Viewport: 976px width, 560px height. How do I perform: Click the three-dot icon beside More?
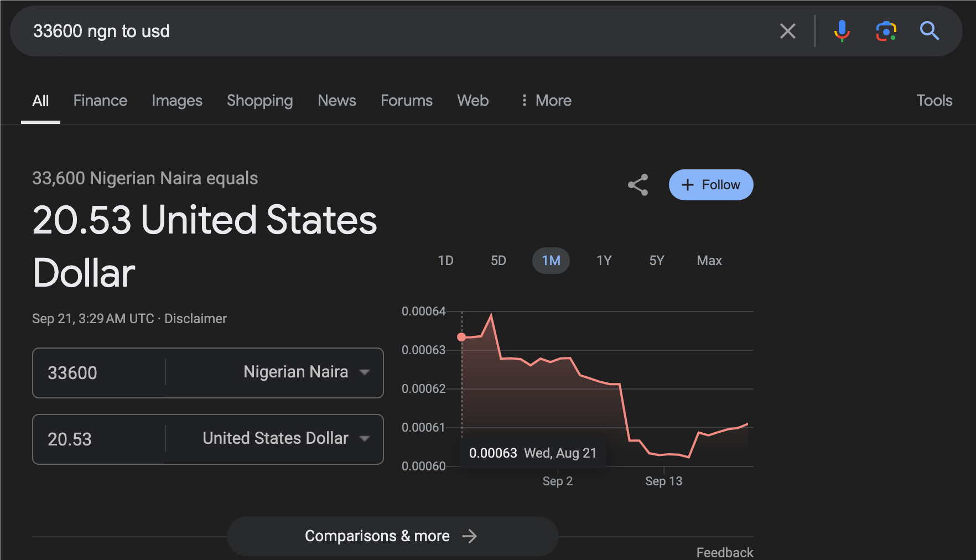(524, 100)
